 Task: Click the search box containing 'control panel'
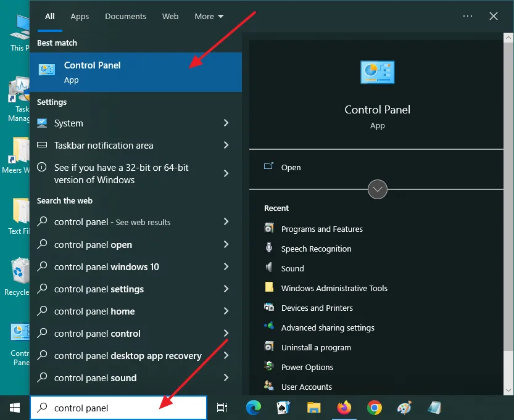(x=118, y=408)
